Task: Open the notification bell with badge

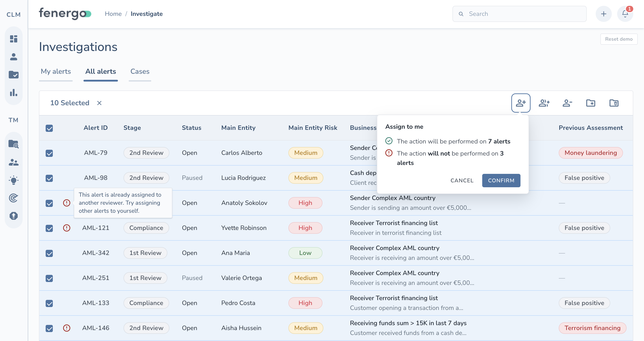Action: click(625, 14)
